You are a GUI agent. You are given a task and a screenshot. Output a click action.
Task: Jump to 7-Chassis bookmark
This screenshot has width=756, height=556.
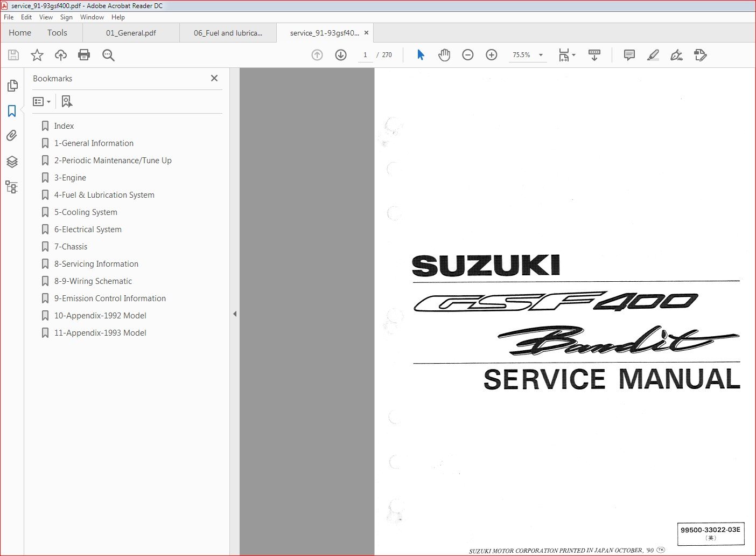pos(71,247)
